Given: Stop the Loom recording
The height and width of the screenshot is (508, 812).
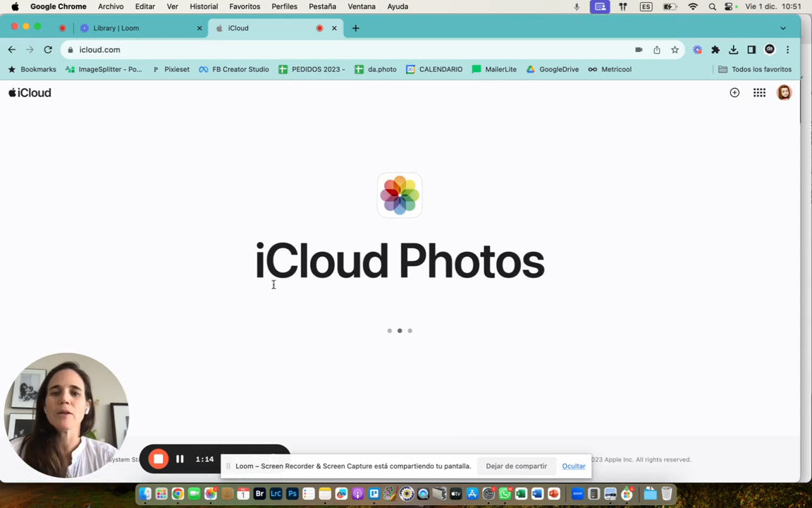Looking at the screenshot, I should [159, 459].
